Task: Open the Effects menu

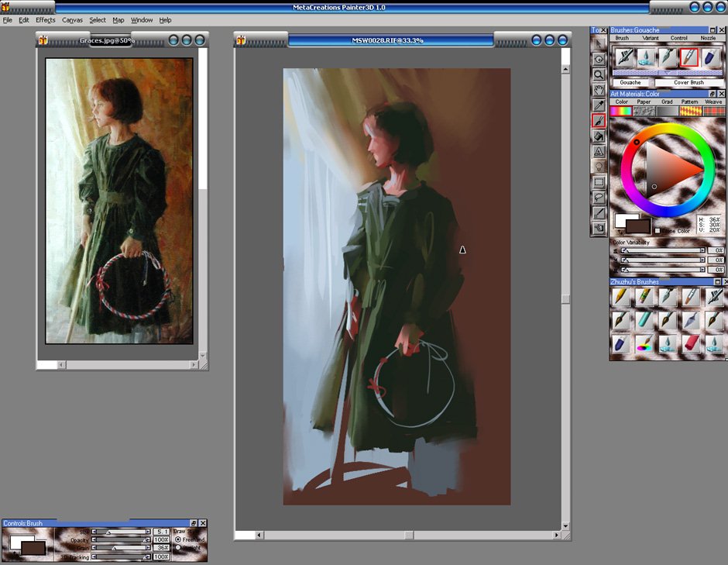Action: (x=46, y=20)
